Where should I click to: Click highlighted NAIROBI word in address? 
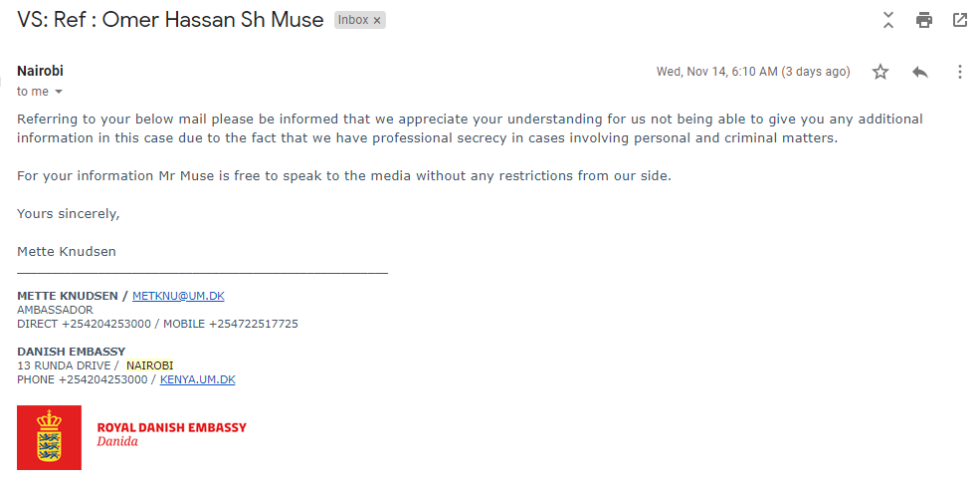pos(150,365)
